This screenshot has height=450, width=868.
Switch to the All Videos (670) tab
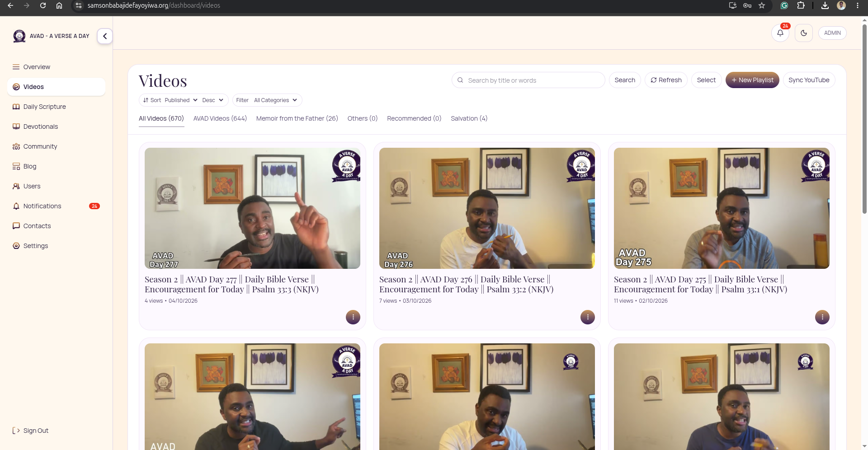pyautogui.click(x=161, y=118)
